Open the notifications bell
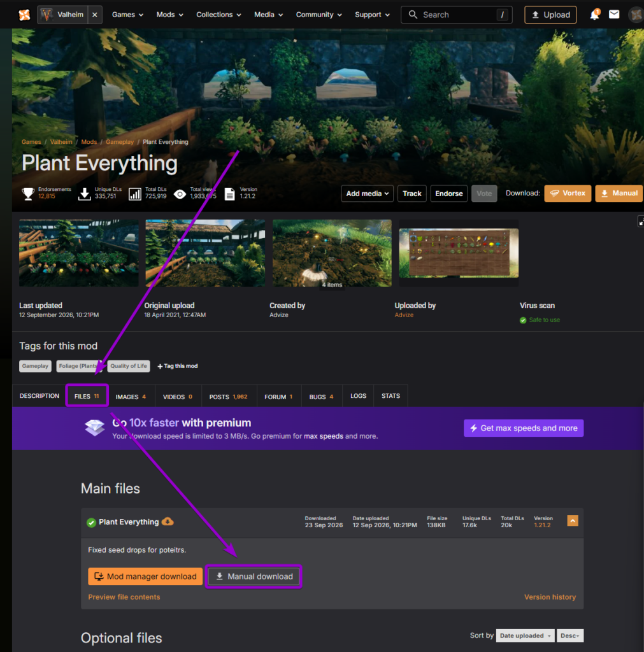The width and height of the screenshot is (644, 652). click(594, 15)
